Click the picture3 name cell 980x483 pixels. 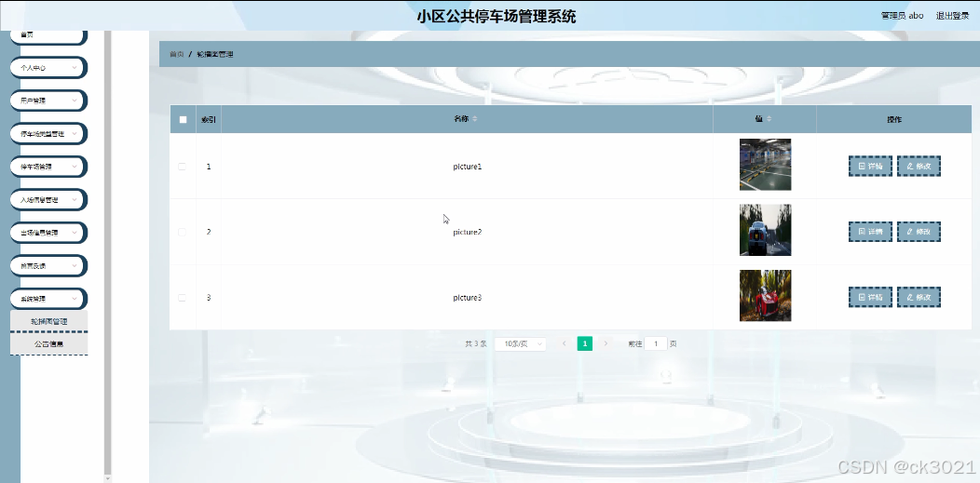pos(468,298)
